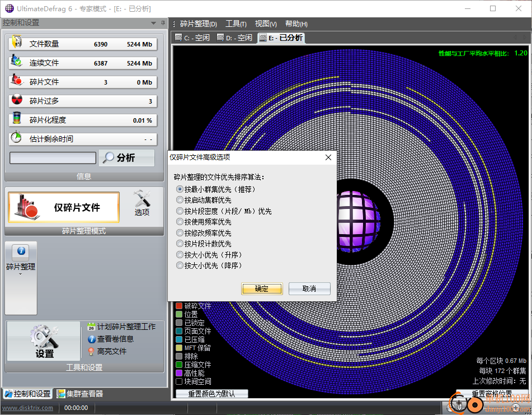Switch to Cluster Viewer bottom tab

point(80,394)
